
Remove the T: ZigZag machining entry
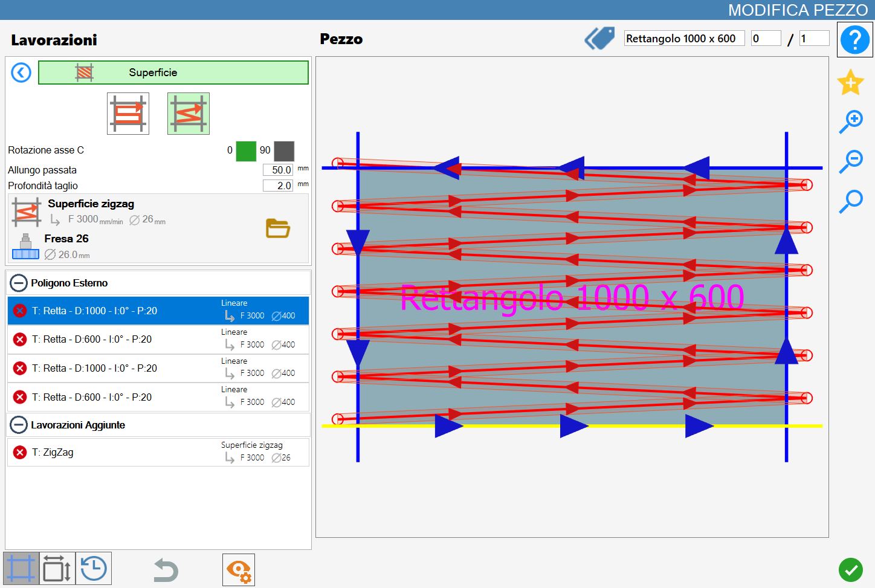pos(20,452)
